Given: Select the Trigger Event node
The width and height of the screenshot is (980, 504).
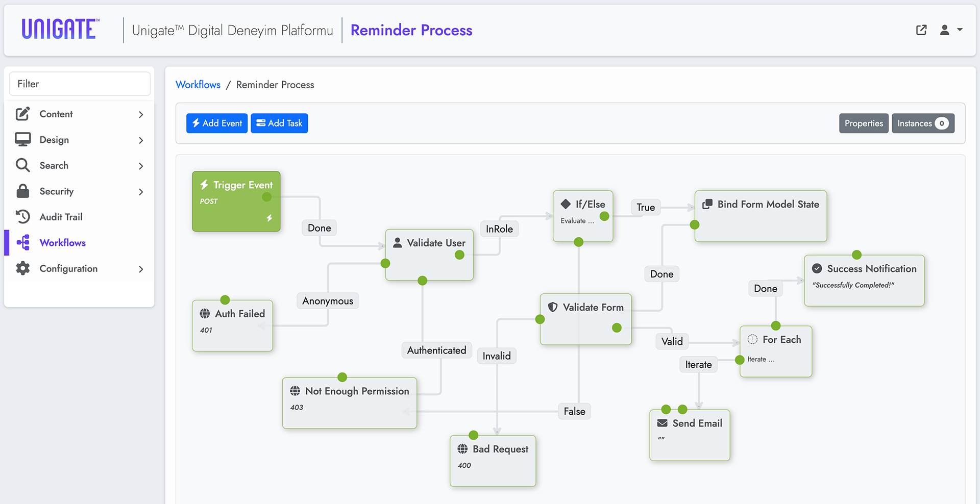Looking at the screenshot, I should point(236,201).
